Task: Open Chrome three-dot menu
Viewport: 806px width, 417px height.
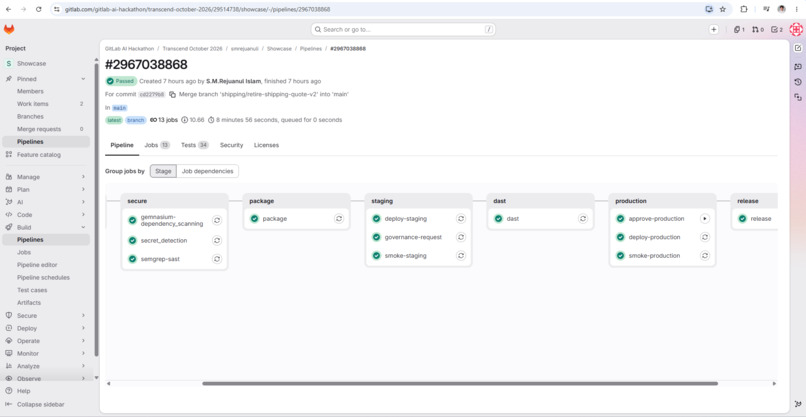Action: pyautogui.click(x=797, y=9)
